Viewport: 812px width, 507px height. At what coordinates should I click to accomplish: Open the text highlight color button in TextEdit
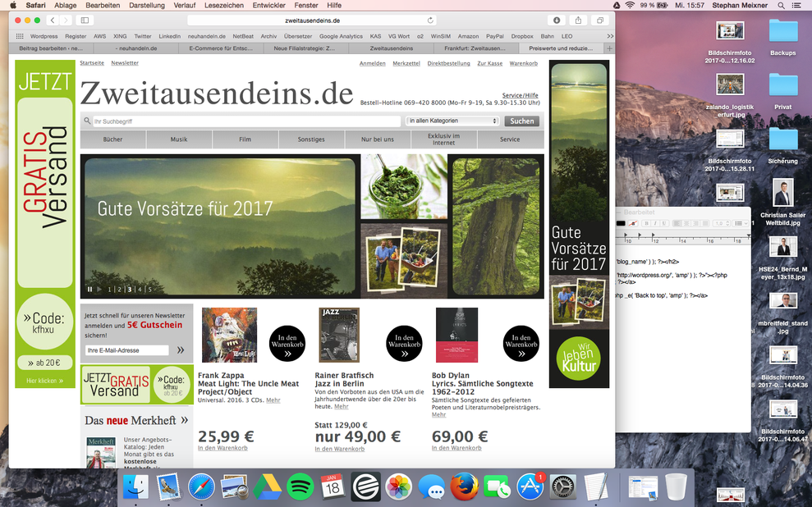point(633,223)
